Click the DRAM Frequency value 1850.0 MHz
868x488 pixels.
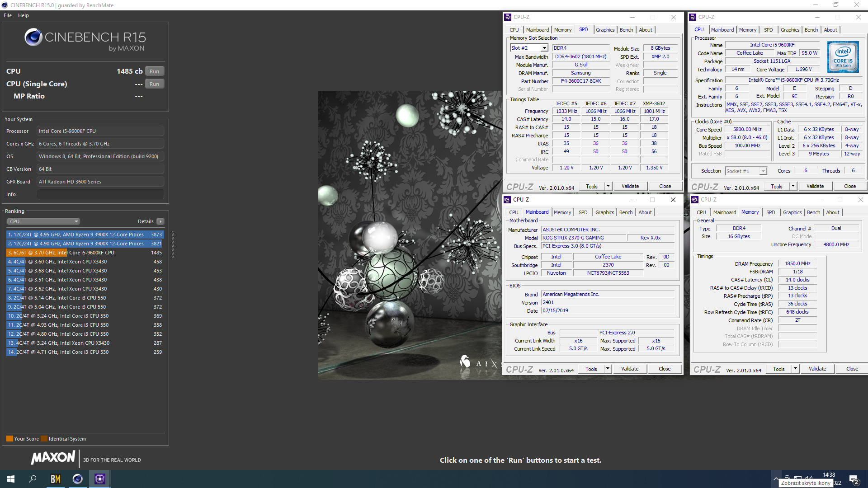click(x=797, y=263)
